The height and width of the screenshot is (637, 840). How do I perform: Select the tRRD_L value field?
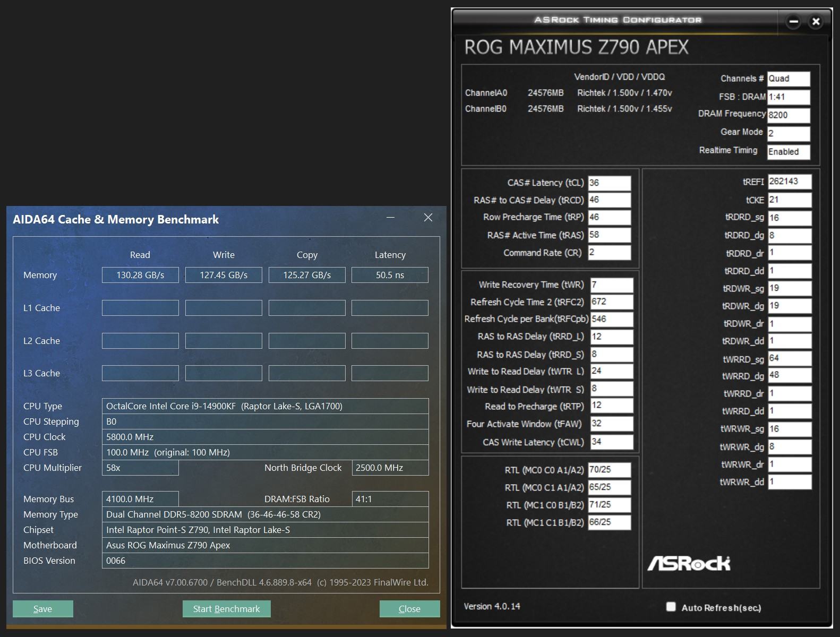point(612,337)
